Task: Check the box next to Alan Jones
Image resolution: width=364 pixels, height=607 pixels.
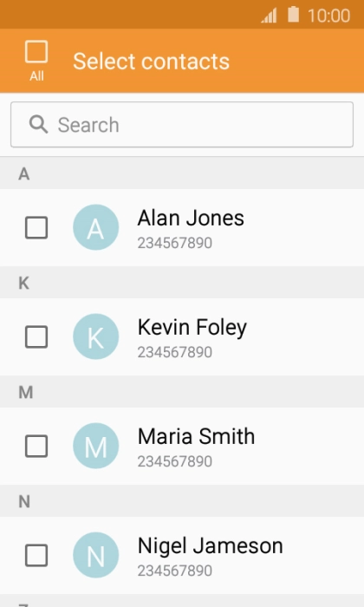Action: [36, 227]
